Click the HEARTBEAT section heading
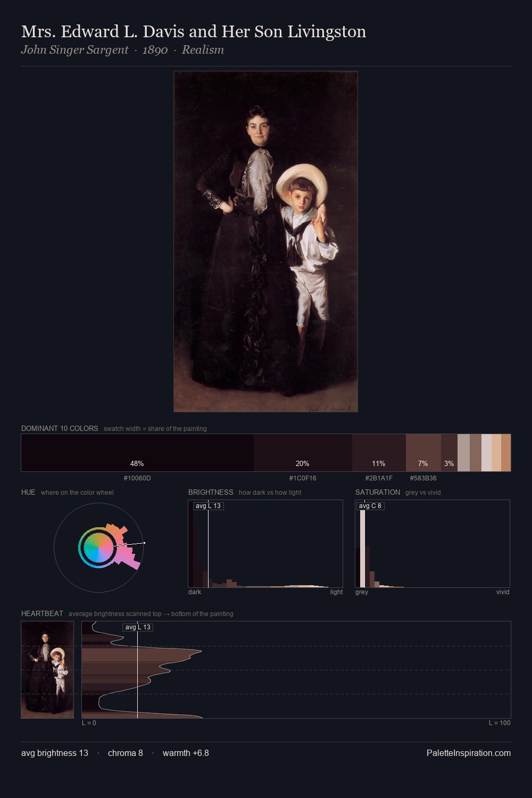The width and height of the screenshot is (532, 798). coord(42,613)
